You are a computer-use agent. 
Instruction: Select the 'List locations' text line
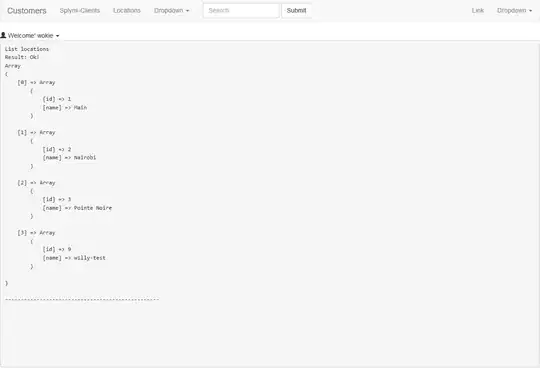[x=27, y=49]
